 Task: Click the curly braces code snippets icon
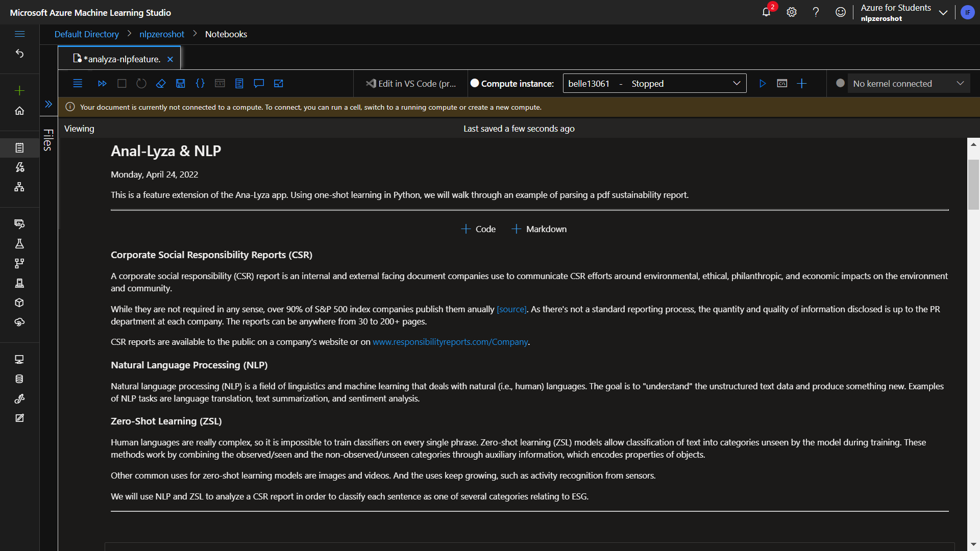(200, 84)
